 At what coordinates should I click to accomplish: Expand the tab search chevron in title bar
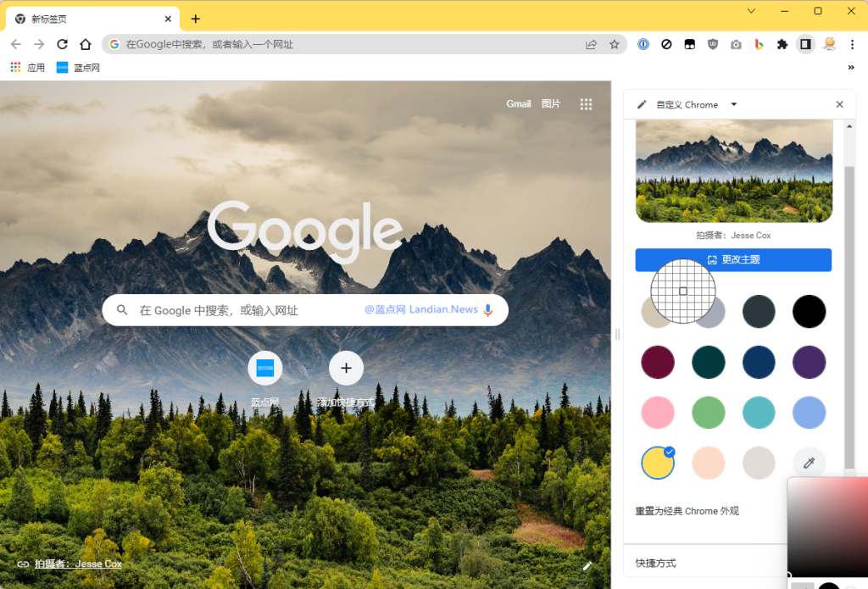coord(751,10)
